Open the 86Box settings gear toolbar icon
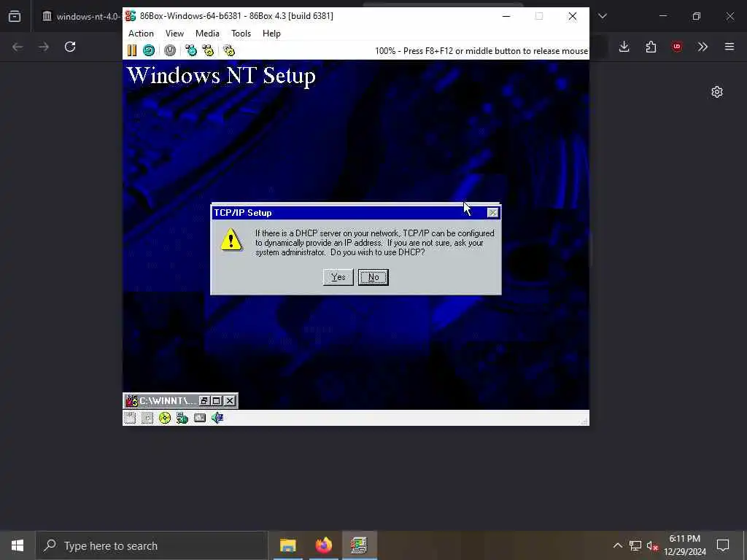The width and height of the screenshot is (747, 560). pos(229,50)
